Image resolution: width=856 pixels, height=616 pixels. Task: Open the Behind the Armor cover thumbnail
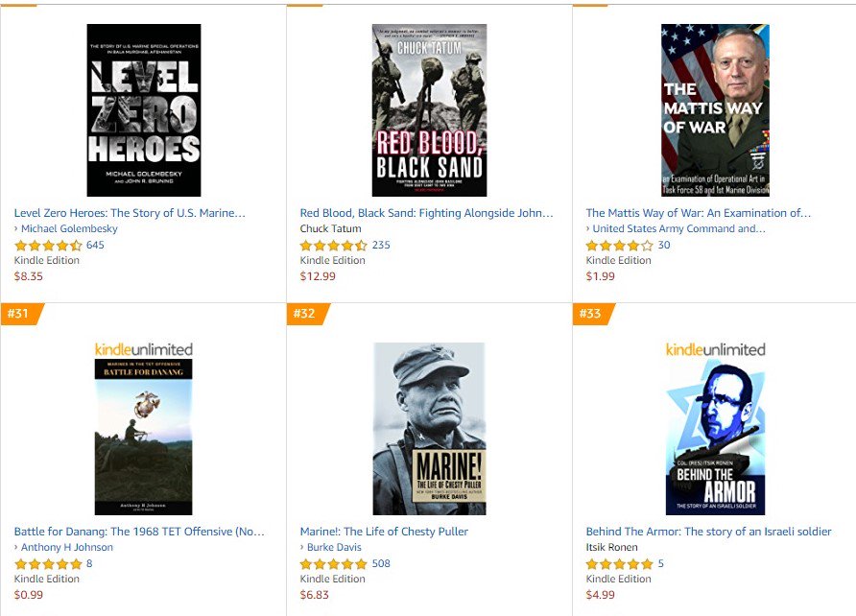715,437
